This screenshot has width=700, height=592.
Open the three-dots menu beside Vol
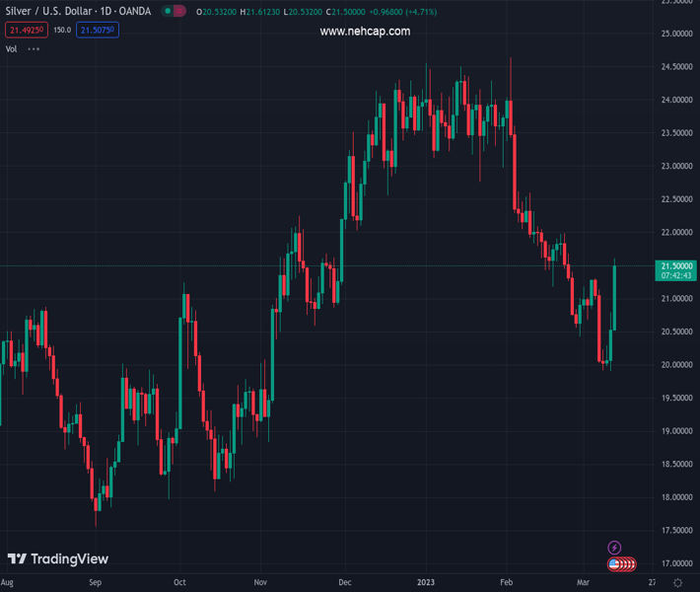[x=34, y=48]
